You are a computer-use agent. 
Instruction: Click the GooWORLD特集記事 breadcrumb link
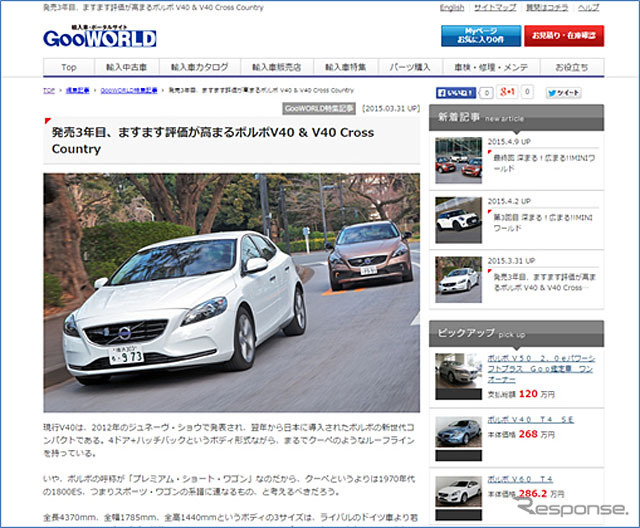(129, 91)
